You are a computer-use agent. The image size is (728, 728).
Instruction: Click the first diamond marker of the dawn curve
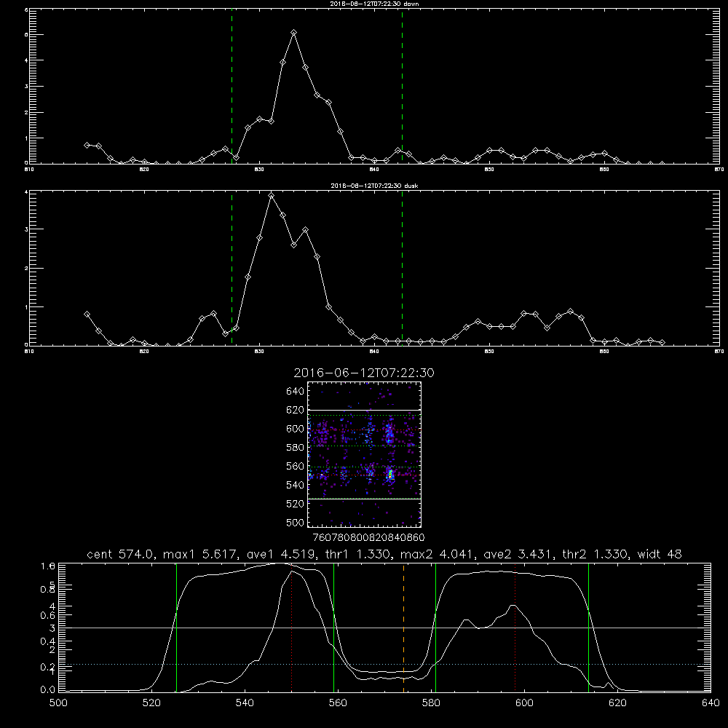87,146
